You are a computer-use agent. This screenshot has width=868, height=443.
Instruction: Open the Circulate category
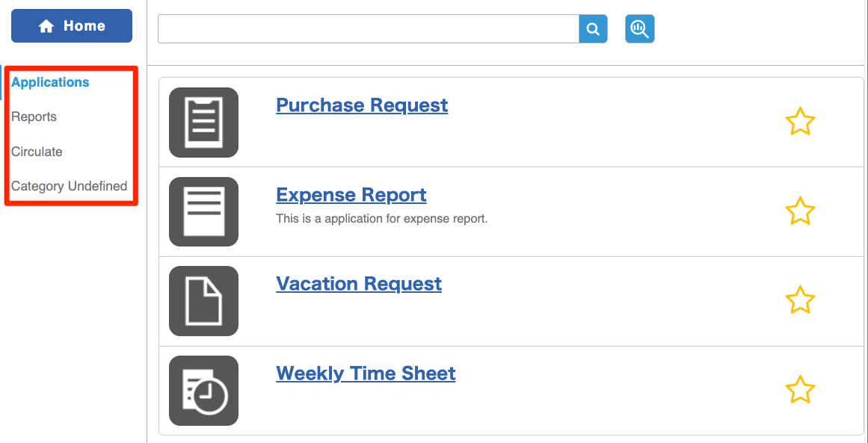pyautogui.click(x=37, y=152)
